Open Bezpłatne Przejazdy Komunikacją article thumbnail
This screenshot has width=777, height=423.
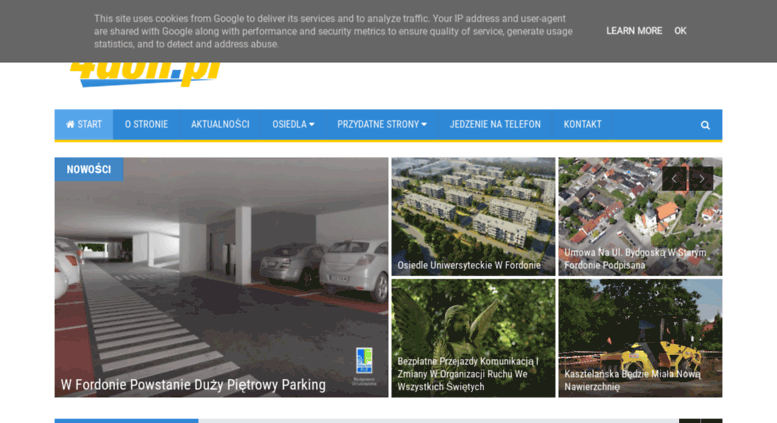tap(473, 338)
